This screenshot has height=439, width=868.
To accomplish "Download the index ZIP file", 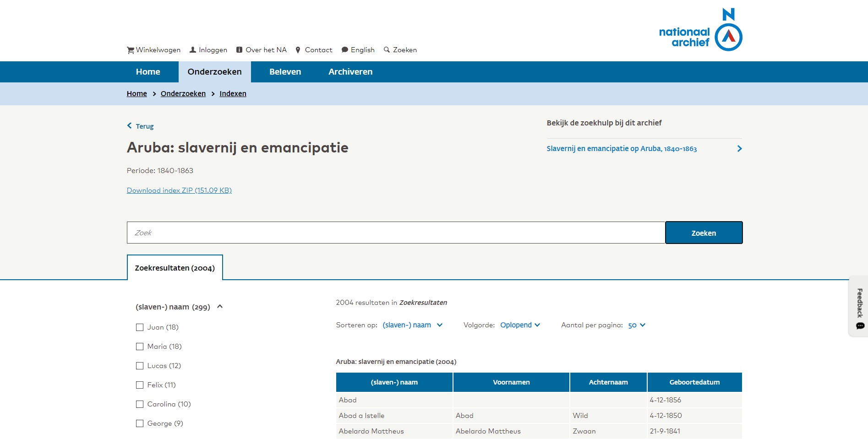I will tap(179, 190).
